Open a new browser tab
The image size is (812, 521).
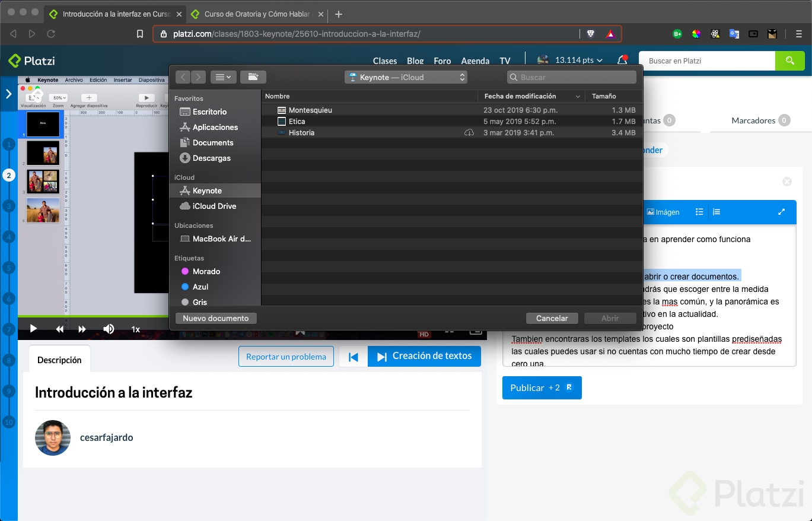(339, 14)
